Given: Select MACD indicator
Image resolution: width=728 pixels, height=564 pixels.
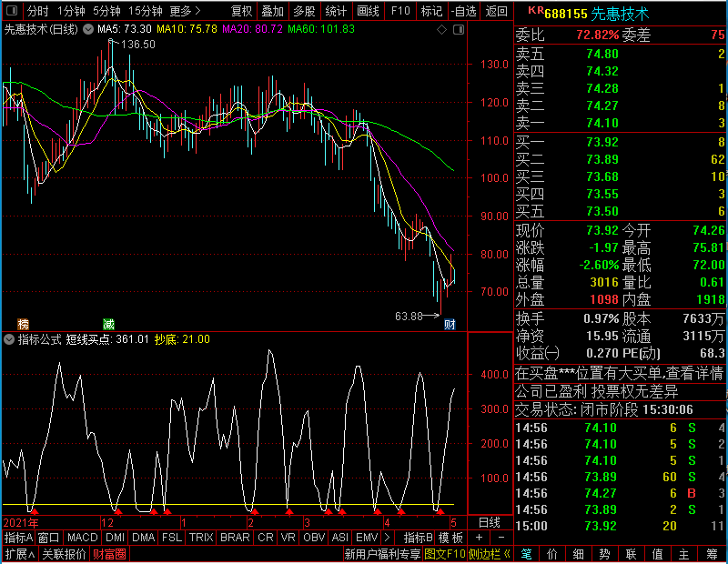Looking at the screenshot, I should coord(82,538).
